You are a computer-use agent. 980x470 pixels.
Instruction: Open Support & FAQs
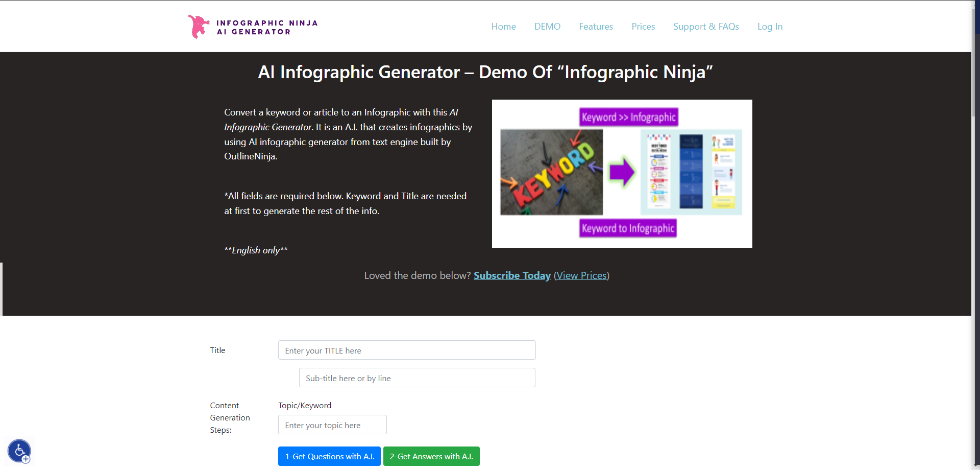pos(706,26)
